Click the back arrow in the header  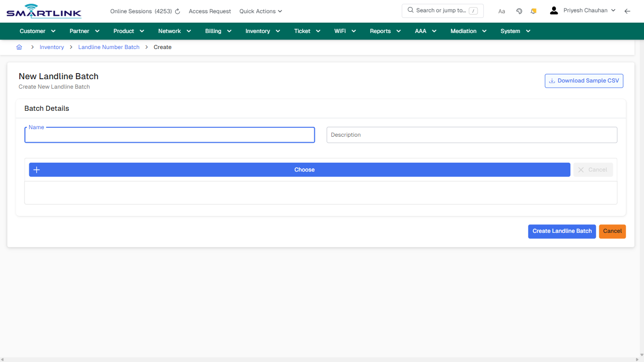tap(627, 11)
